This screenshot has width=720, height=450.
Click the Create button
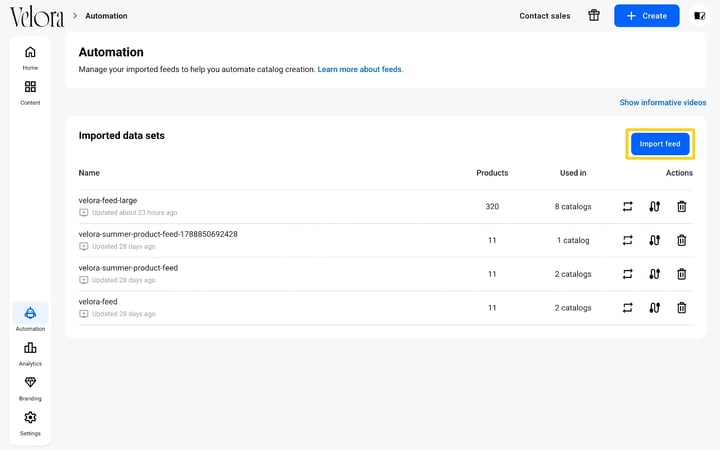point(647,16)
